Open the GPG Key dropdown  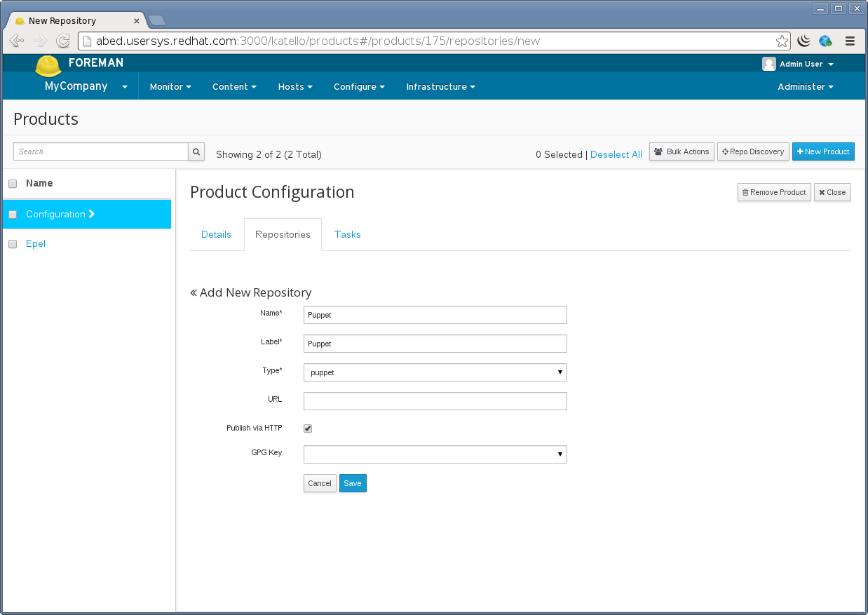pyautogui.click(x=435, y=454)
